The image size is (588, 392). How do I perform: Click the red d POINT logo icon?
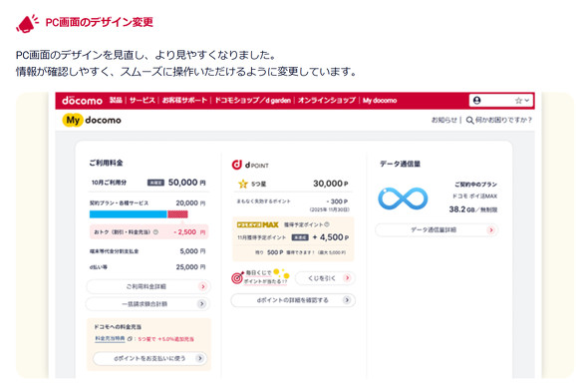[237, 165]
